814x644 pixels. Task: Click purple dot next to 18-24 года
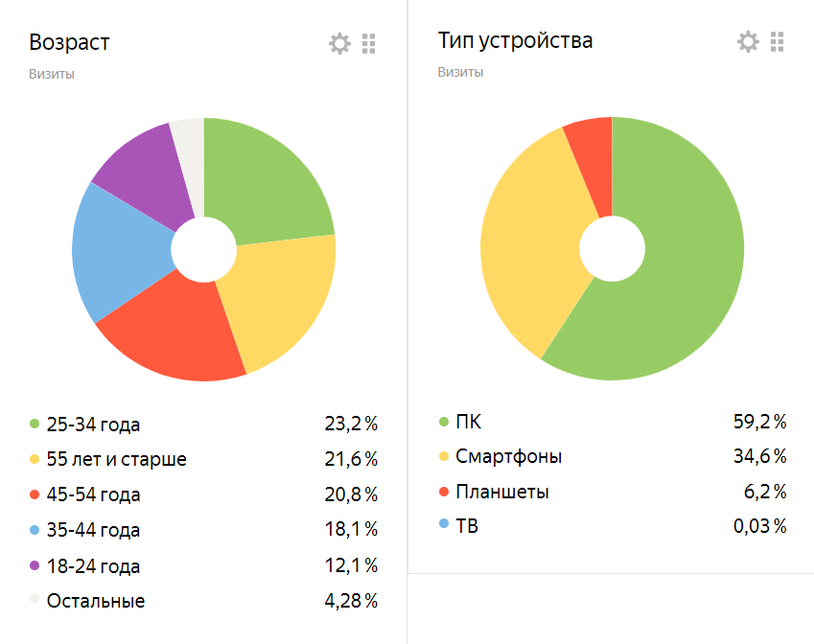pos(35,565)
